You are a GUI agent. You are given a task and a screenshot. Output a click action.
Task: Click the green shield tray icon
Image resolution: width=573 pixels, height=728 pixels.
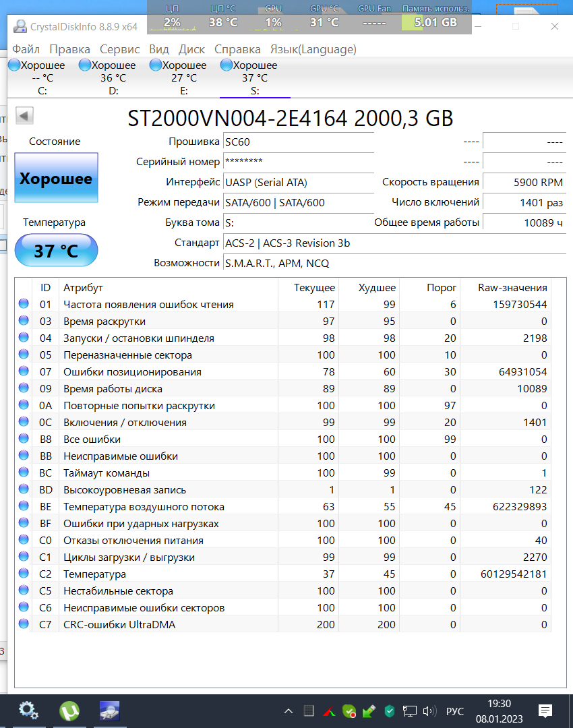coord(390,711)
